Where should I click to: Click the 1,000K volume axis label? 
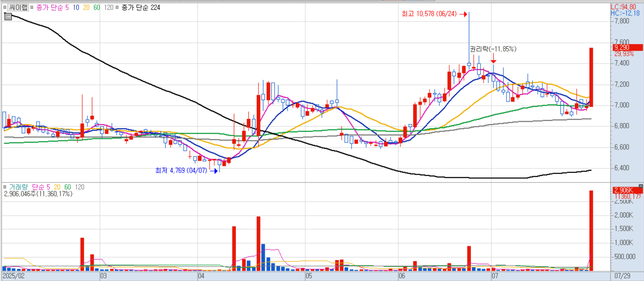(624, 242)
